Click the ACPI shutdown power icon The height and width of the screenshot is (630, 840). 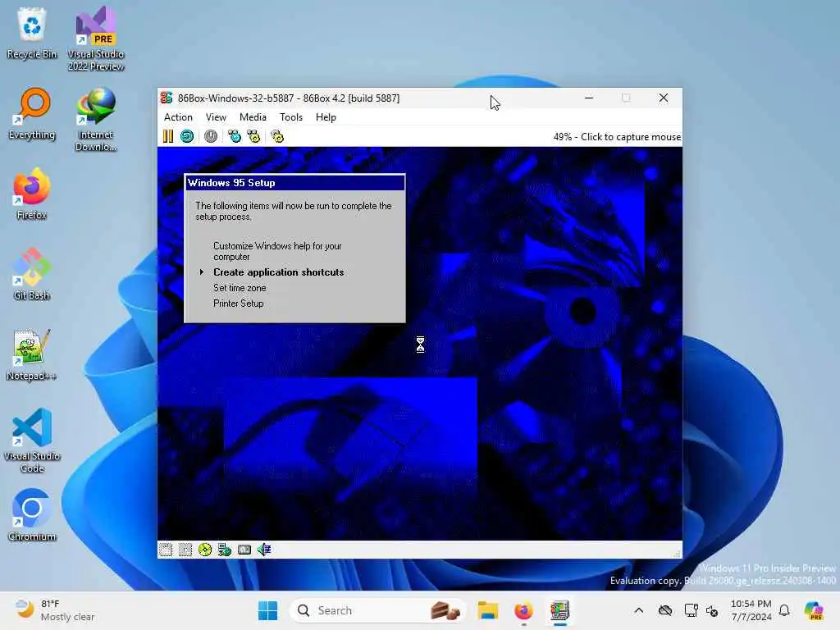click(x=211, y=137)
